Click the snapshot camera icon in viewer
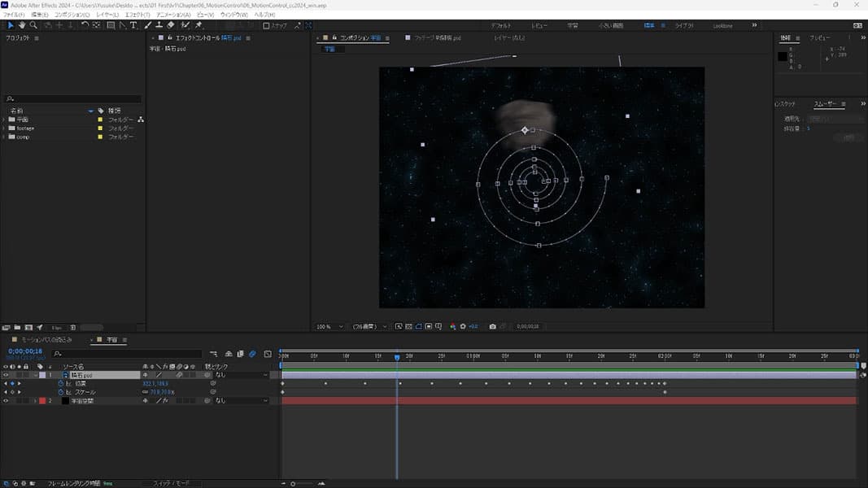 point(492,326)
